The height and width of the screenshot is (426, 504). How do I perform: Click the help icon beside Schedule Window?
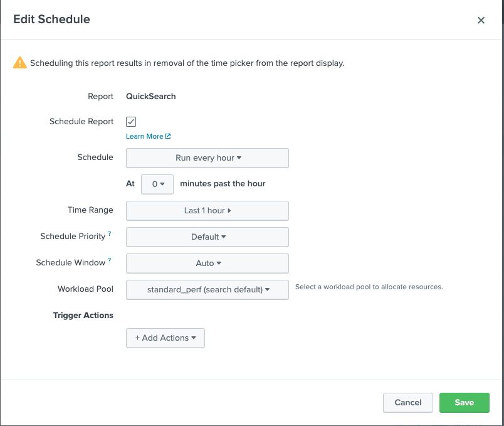pyautogui.click(x=108, y=258)
